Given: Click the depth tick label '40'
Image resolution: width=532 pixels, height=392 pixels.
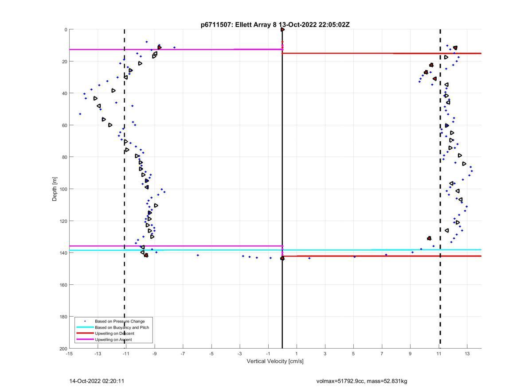Looking at the screenshot, I should [x=64, y=93].
